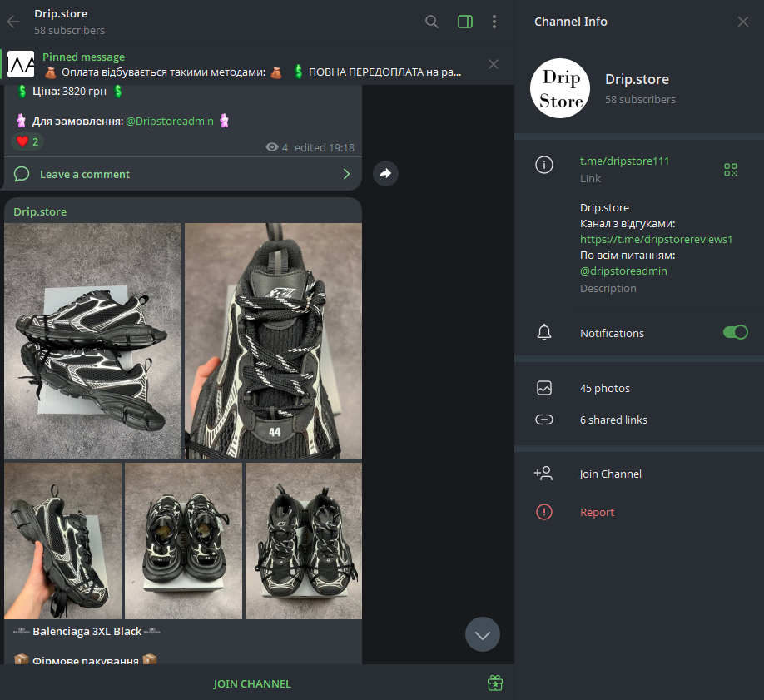Close the Channel Info panel
The image size is (764, 700).
(x=742, y=22)
